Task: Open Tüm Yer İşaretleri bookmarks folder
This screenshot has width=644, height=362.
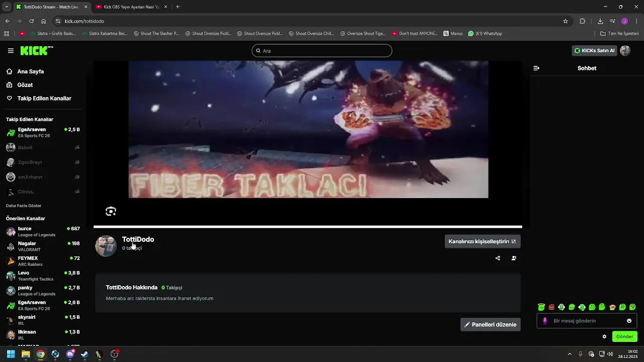Action: coord(619,34)
